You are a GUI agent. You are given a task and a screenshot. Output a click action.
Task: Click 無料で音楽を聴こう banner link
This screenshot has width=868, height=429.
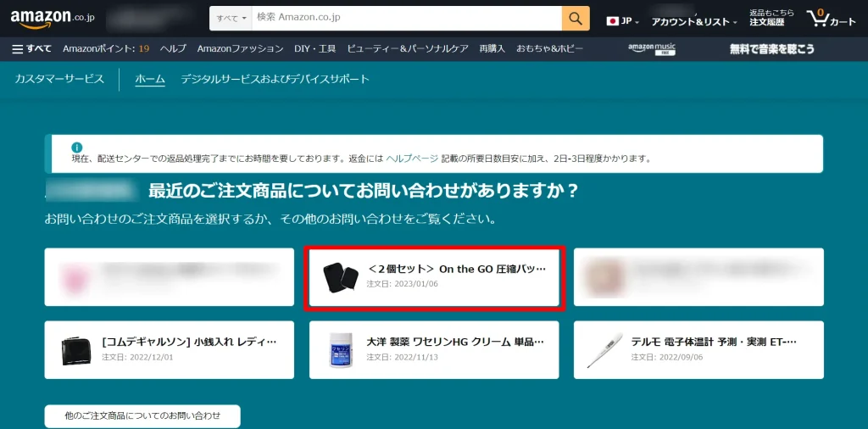pos(771,48)
